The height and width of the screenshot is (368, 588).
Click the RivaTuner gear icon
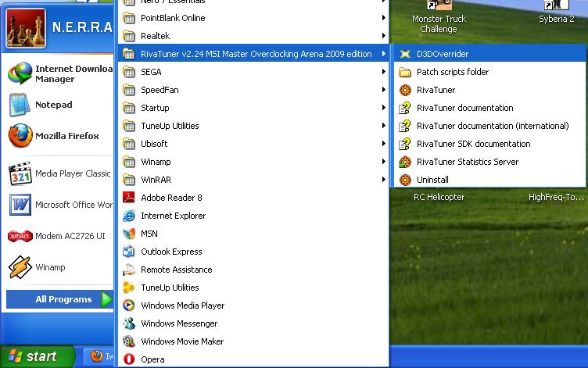tap(405, 90)
